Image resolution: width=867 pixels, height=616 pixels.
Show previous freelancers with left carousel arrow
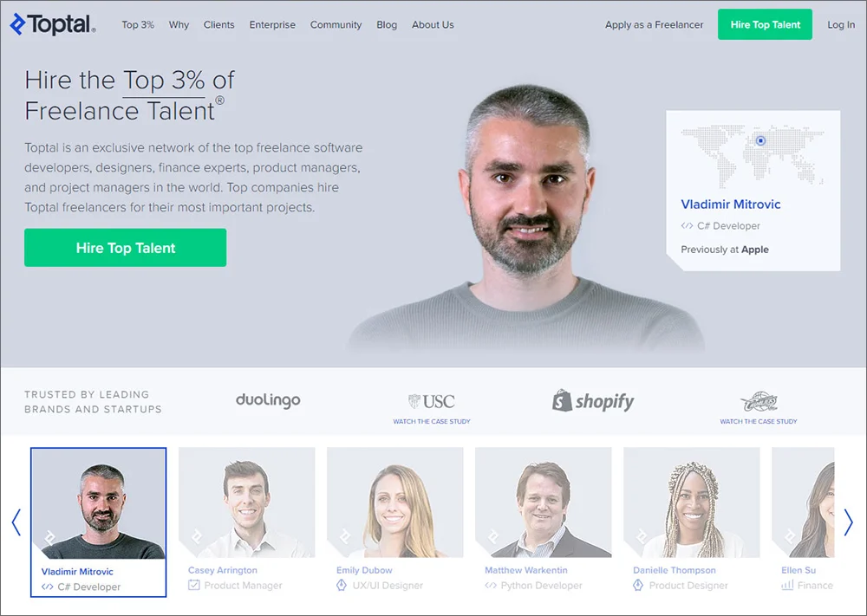(x=16, y=522)
